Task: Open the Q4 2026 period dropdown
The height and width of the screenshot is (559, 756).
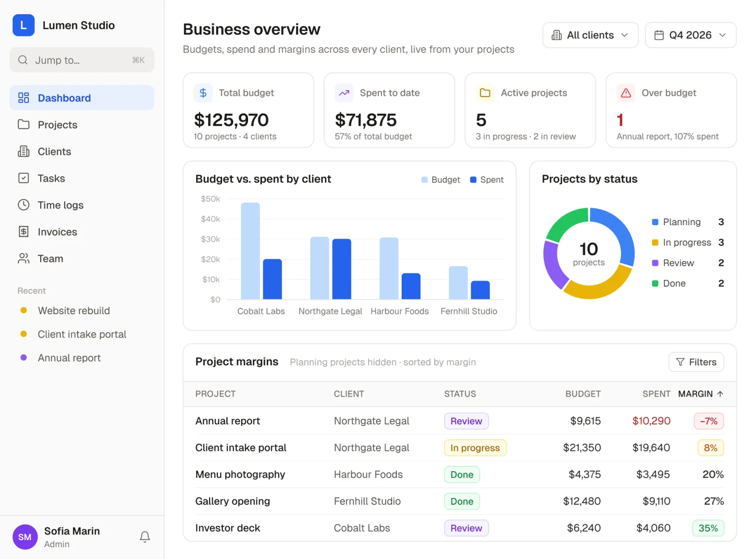Action: click(x=691, y=35)
